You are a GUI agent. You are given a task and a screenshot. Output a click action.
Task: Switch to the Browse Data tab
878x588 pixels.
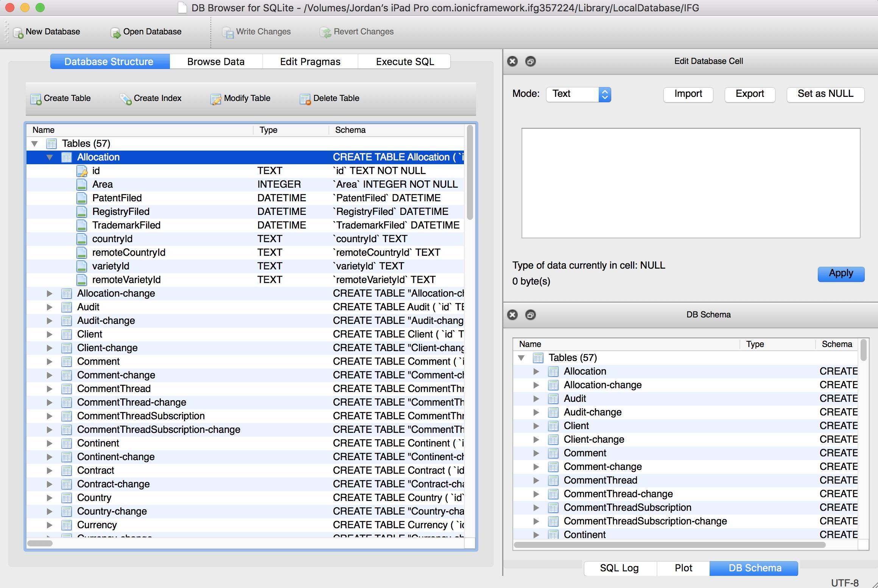[x=216, y=61]
